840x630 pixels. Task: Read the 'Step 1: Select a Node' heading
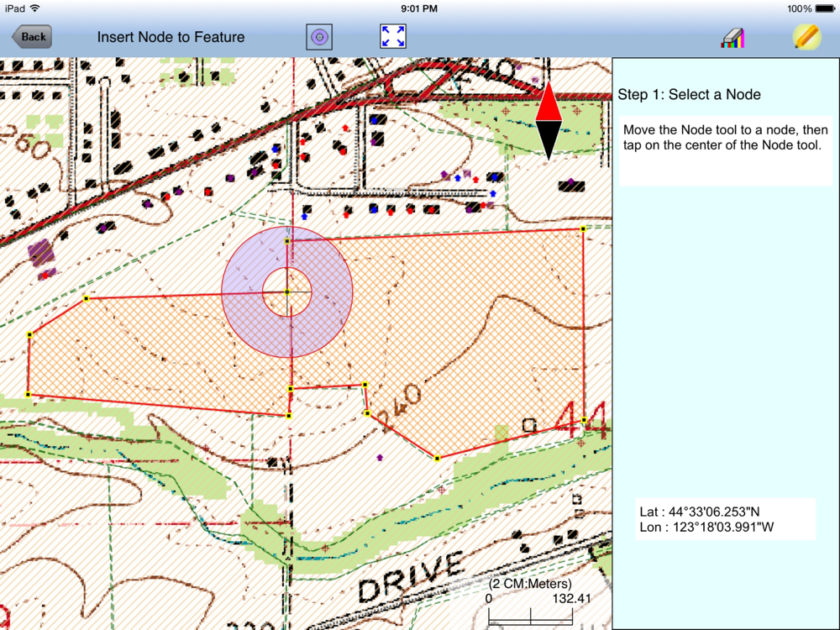click(689, 95)
